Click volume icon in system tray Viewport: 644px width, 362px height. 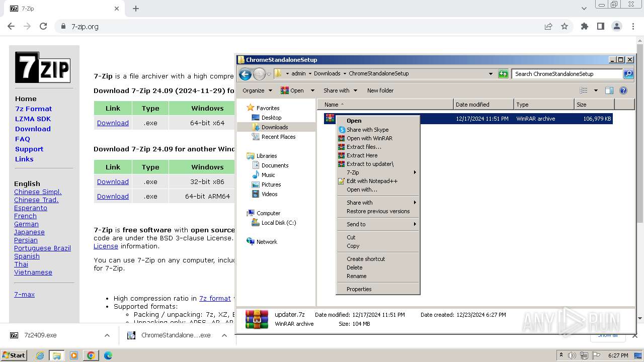[573, 355]
